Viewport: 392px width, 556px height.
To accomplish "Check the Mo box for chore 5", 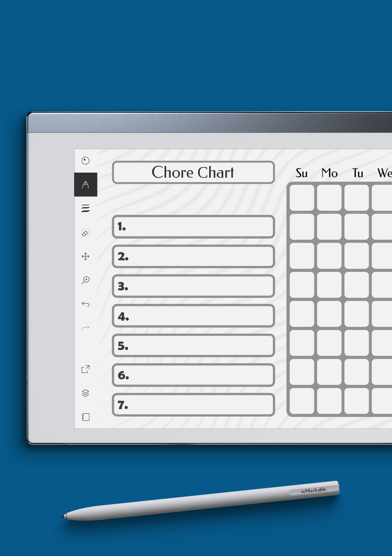I will point(329,343).
